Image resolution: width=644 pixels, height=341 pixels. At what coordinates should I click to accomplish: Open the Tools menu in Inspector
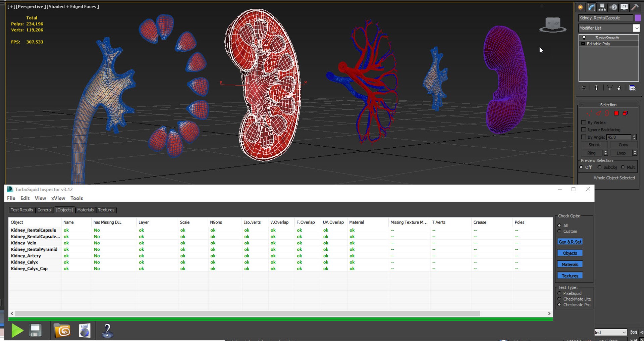[x=76, y=198]
